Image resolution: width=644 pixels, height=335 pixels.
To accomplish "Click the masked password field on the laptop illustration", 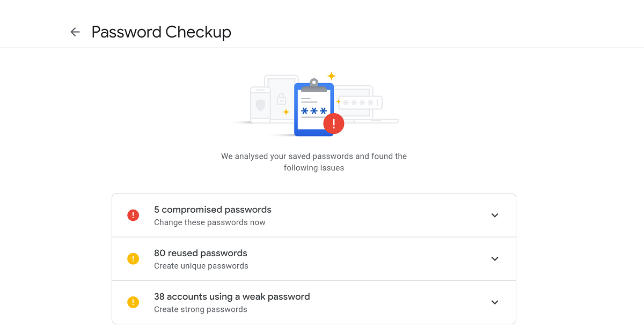I will [360, 102].
